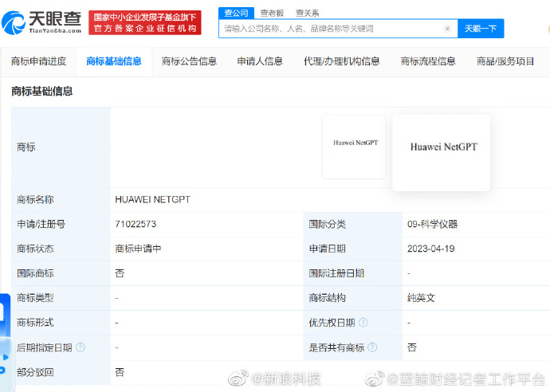The image size is (550, 392).
Task: Click the 国际注册日期 field label
Action: (x=336, y=273)
